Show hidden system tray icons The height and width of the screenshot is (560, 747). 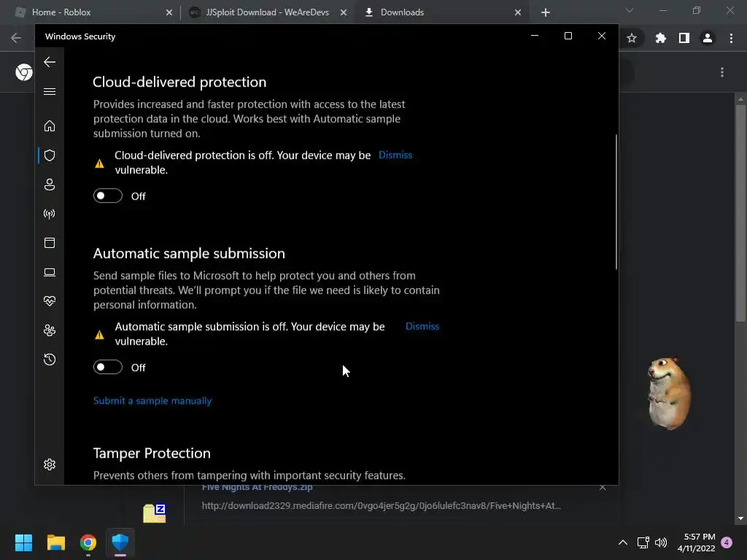pos(623,542)
